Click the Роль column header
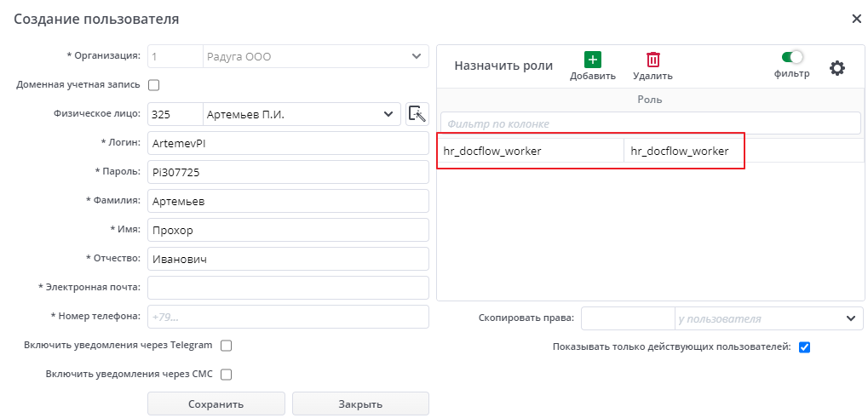 click(x=649, y=100)
